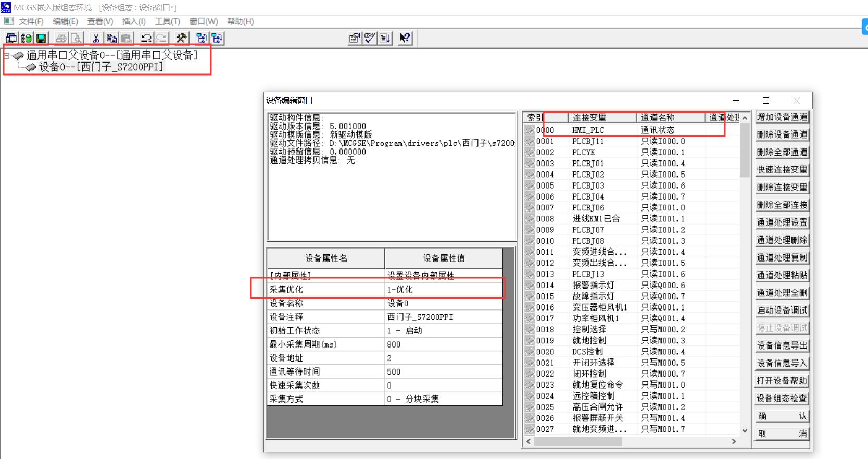Open print preview toolbar icon
This screenshot has height=459, width=868.
click(76, 38)
